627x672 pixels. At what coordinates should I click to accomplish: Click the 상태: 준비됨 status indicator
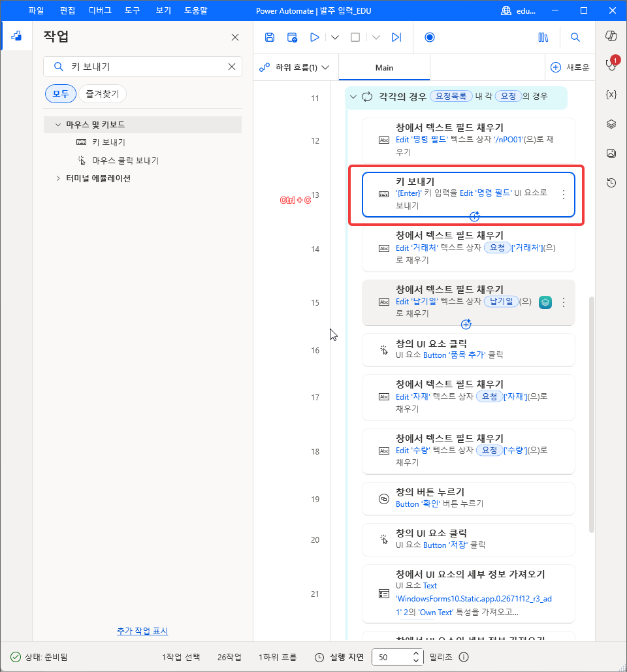click(39, 657)
